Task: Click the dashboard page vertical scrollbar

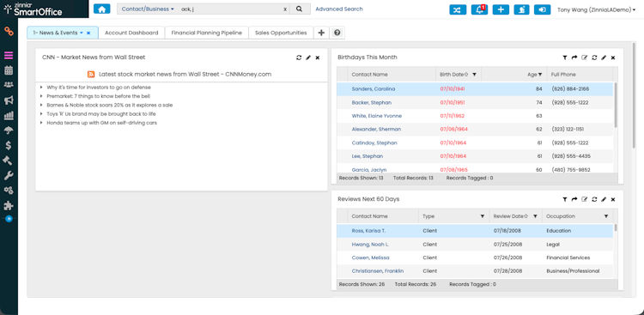Action: (635, 95)
